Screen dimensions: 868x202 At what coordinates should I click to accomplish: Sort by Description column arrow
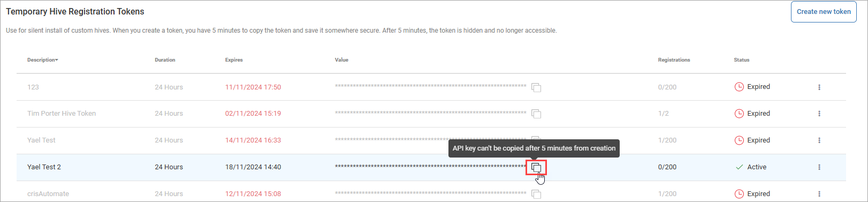click(57, 60)
